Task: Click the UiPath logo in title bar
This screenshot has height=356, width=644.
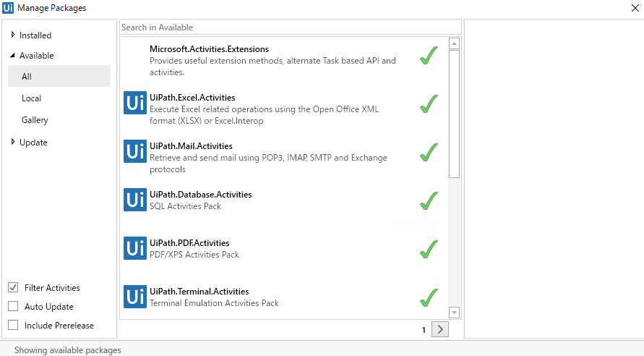Action: click(8, 8)
